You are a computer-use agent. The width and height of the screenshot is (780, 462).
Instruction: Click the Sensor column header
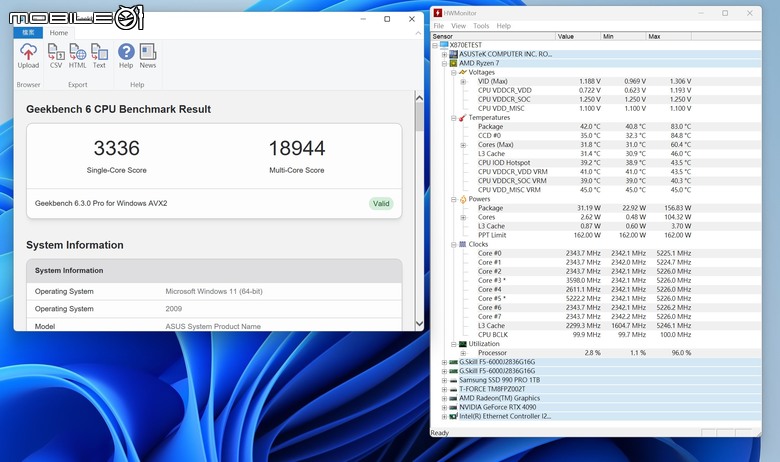pyautogui.click(x=493, y=36)
